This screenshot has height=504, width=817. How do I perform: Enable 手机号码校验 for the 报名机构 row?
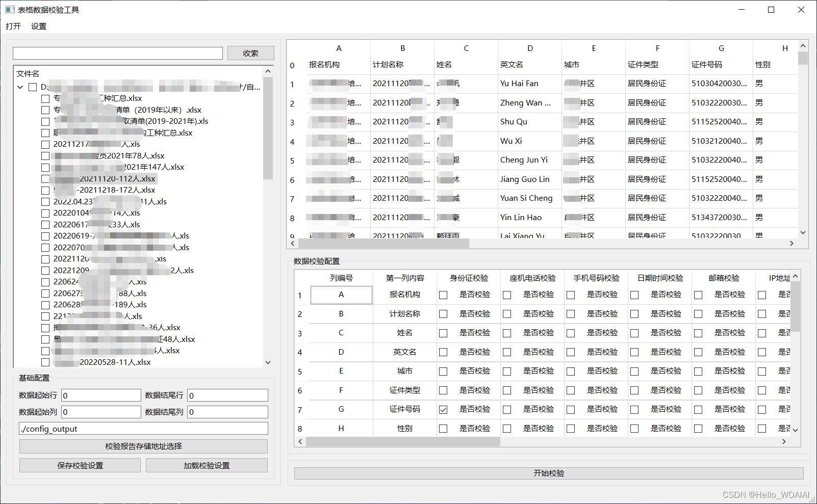[570, 295]
